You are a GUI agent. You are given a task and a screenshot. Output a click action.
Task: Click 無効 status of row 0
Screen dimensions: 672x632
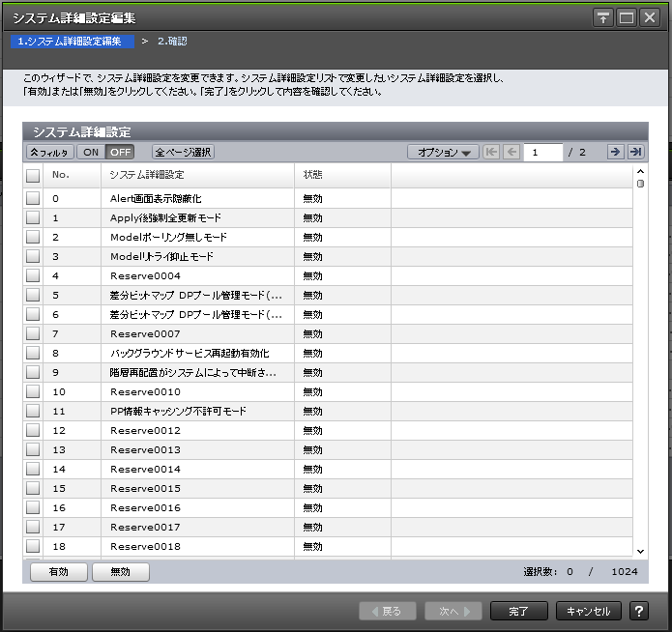click(x=313, y=199)
